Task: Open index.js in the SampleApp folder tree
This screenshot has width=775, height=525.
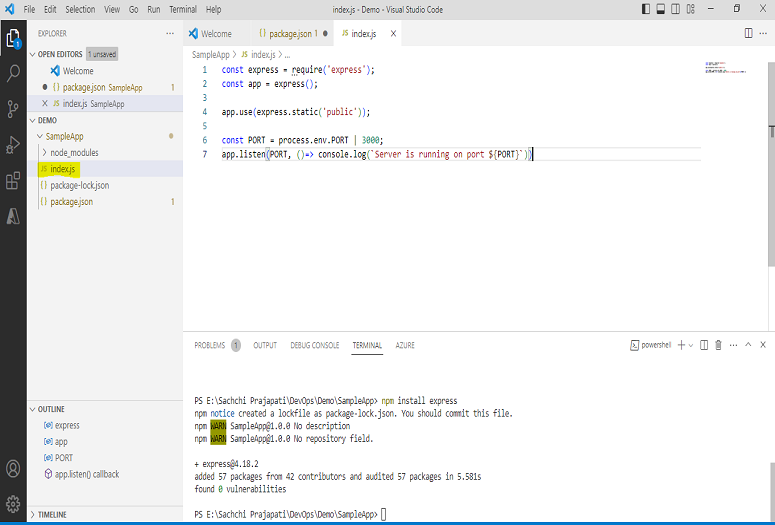Action: point(106,169)
